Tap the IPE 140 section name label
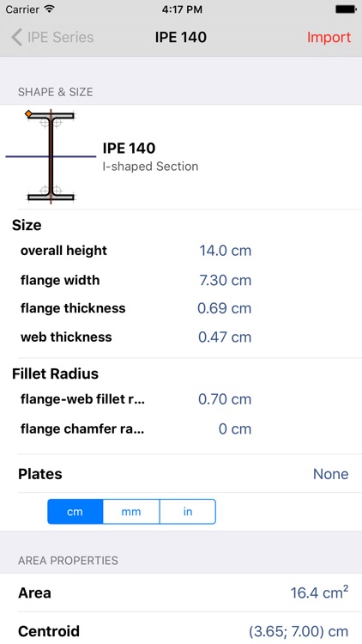The width and height of the screenshot is (362, 644). click(129, 148)
